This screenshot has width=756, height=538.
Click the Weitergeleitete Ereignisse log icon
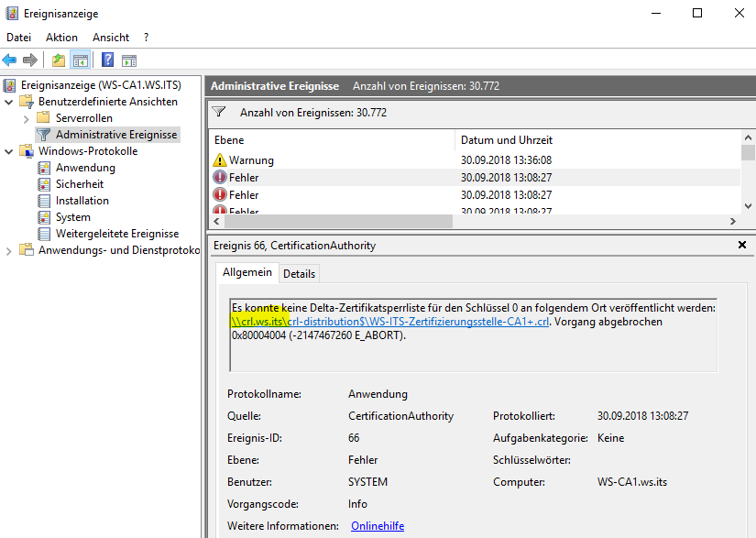44,234
